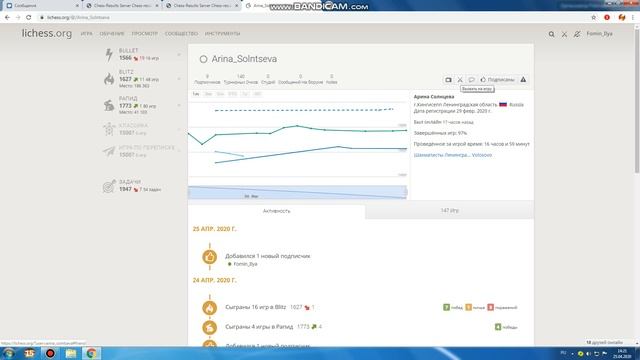Viewport: 640px width, 360px height.
Task: Open Chrome three-dots menu
Action: pyautogui.click(x=633, y=18)
